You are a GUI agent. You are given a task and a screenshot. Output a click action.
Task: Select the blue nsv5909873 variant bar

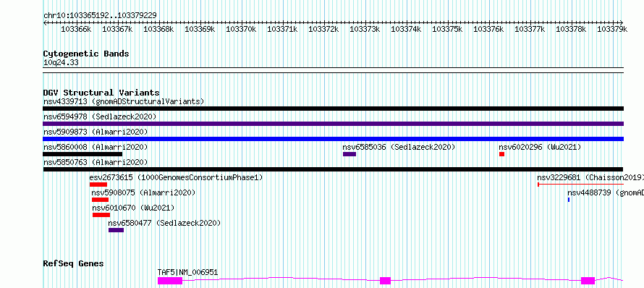click(333, 139)
